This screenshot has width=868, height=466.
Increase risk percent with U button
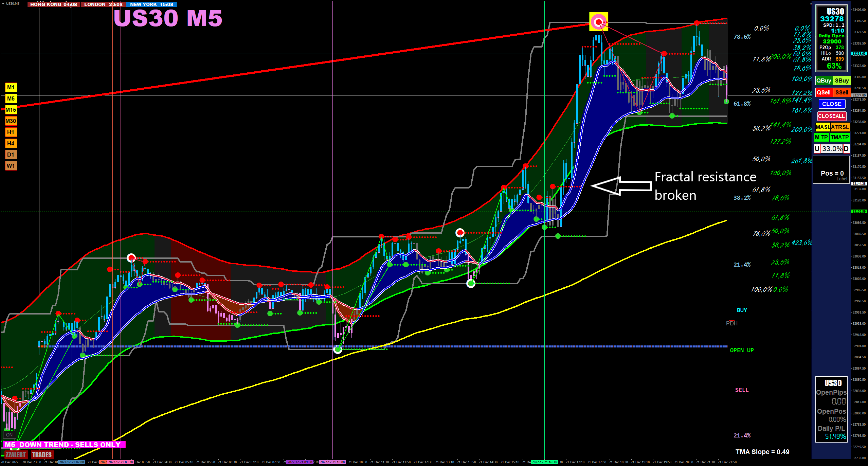[817, 148]
